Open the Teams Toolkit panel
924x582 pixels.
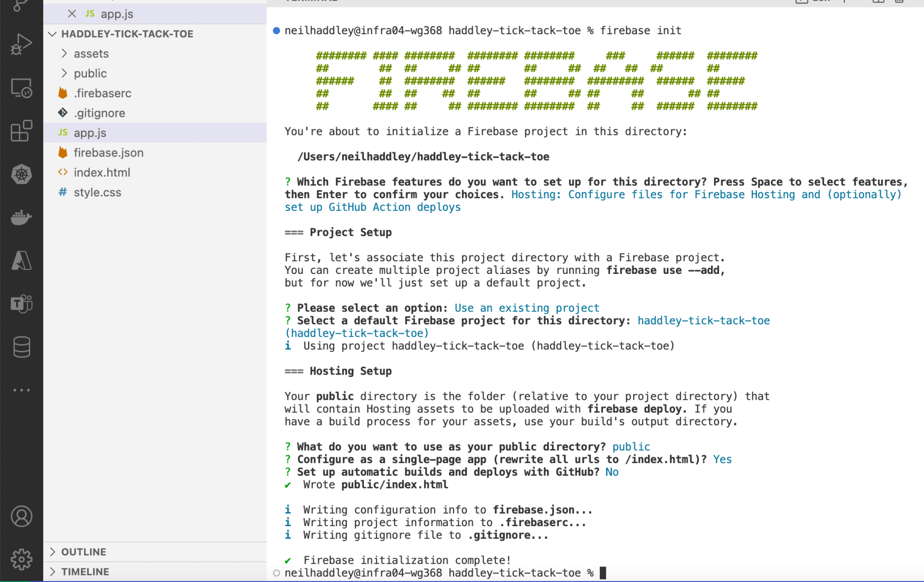point(21,304)
